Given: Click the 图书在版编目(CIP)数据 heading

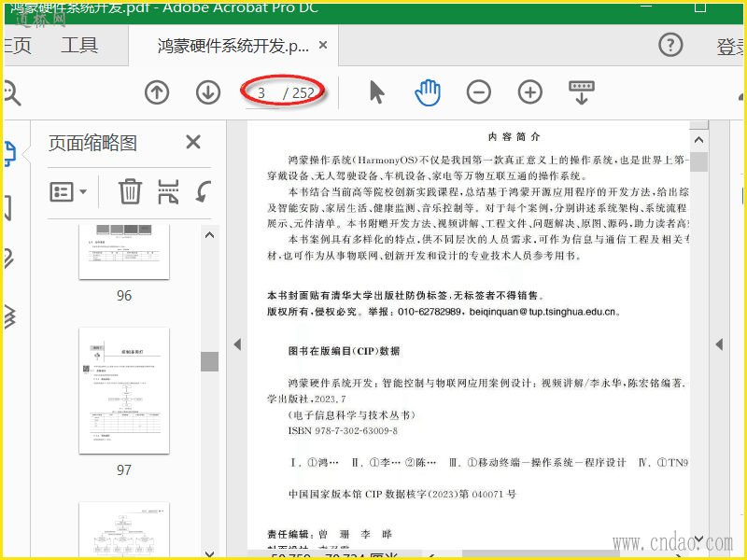Looking at the screenshot, I should (344, 351).
